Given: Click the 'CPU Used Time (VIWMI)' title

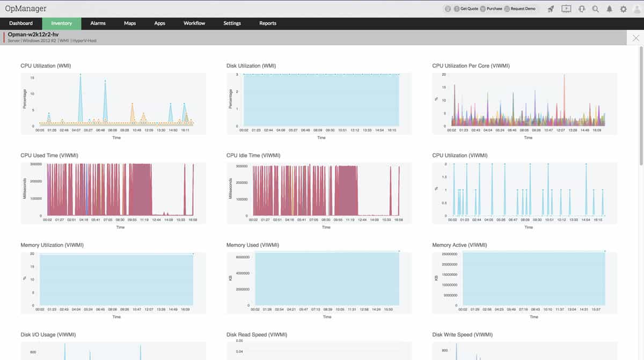Looking at the screenshot, I should 49,156.
